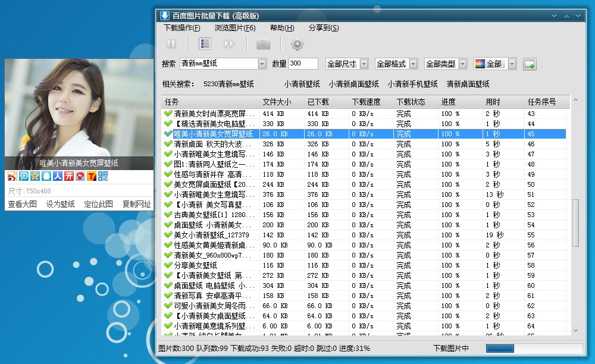This screenshot has width=595, height=364.
Task: Pause the current downloads
Action: click(x=172, y=43)
